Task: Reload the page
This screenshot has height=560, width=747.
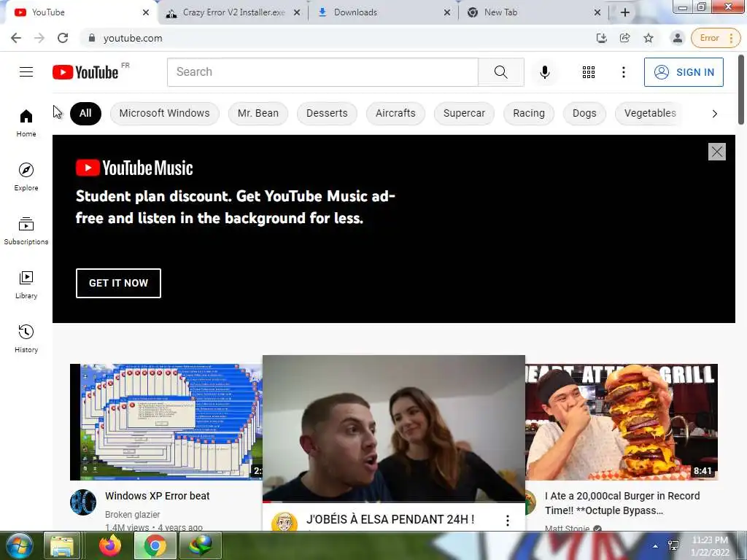Action: coord(63,38)
